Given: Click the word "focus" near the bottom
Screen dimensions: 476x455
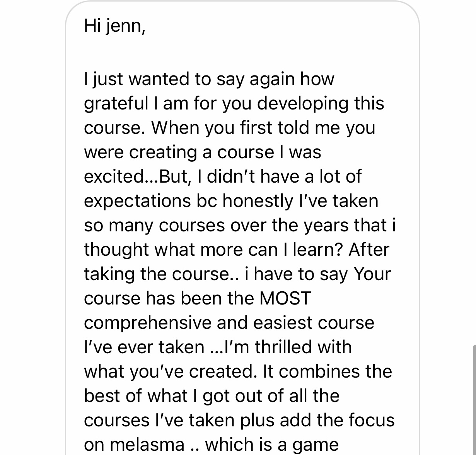Looking at the screenshot, I should 370,420.
